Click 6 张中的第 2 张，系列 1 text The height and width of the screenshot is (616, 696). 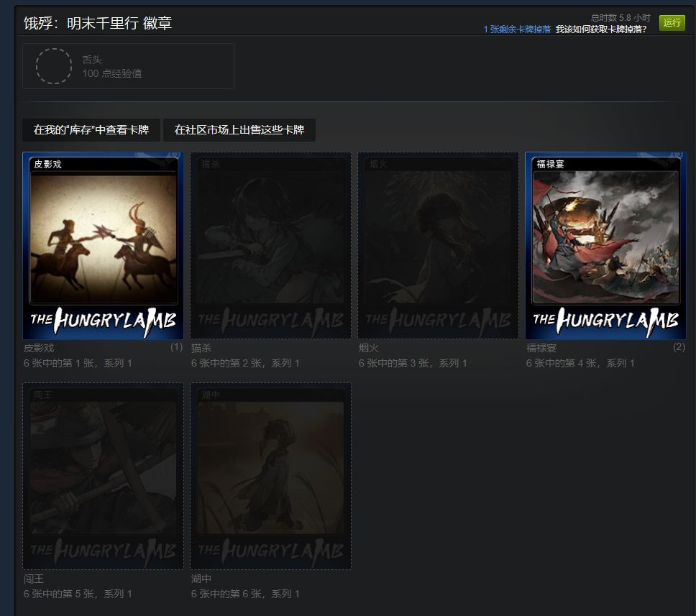coord(245,363)
